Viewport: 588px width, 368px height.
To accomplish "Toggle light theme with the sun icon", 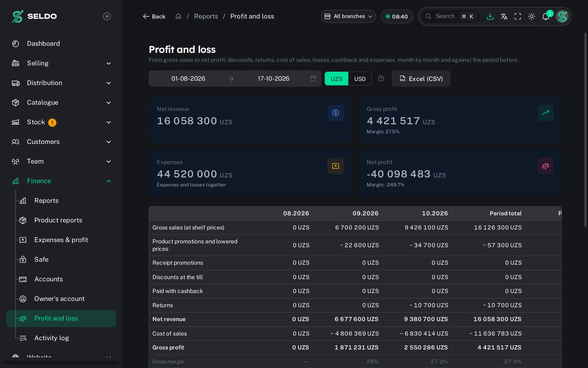I will point(532,16).
